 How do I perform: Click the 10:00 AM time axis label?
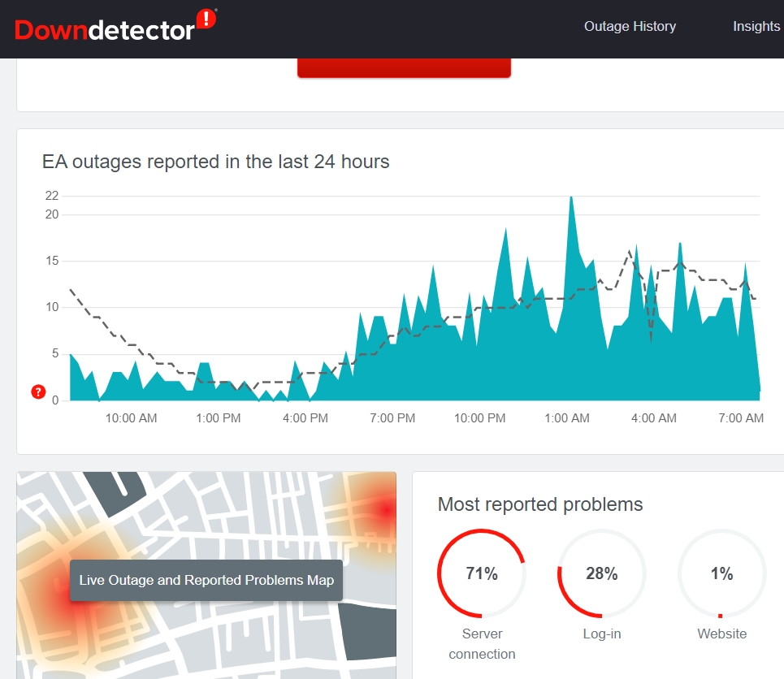pos(131,418)
